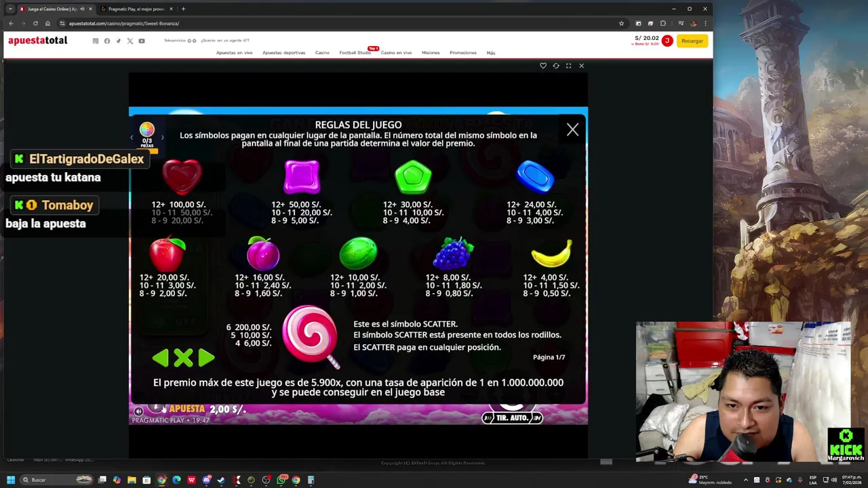Close the game frame with the X icon
This screenshot has width=868, height=488.
click(x=582, y=66)
